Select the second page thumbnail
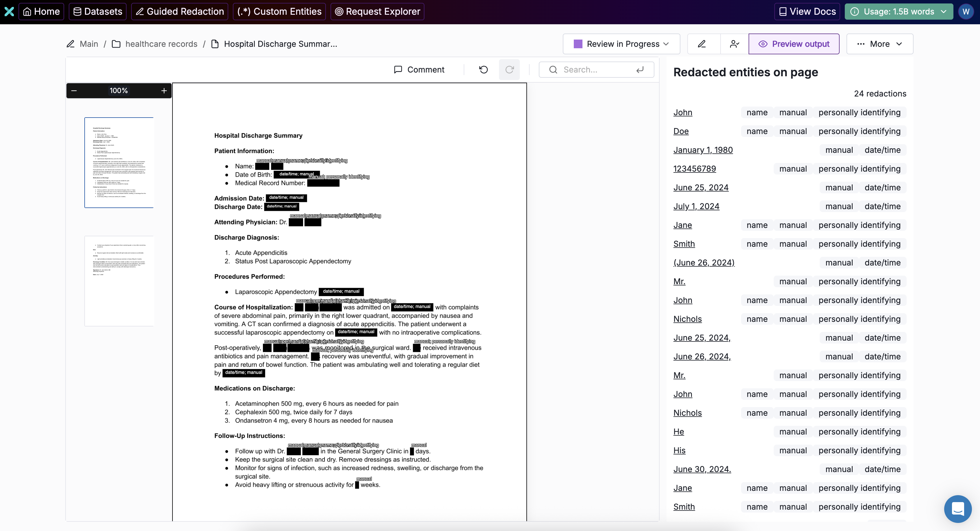The height and width of the screenshot is (531, 980). 119,281
